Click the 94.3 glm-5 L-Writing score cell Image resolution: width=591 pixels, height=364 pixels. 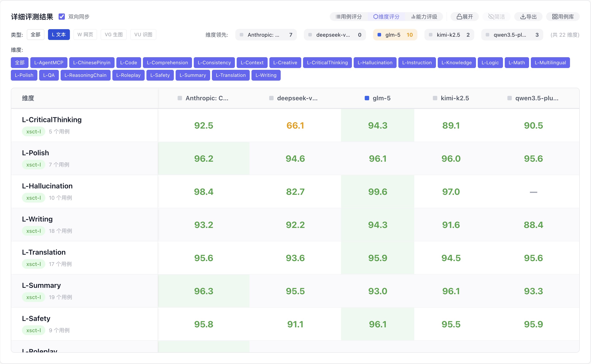tap(378, 225)
